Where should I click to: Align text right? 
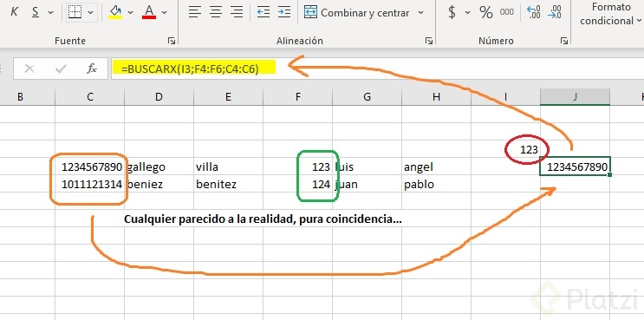(x=237, y=12)
